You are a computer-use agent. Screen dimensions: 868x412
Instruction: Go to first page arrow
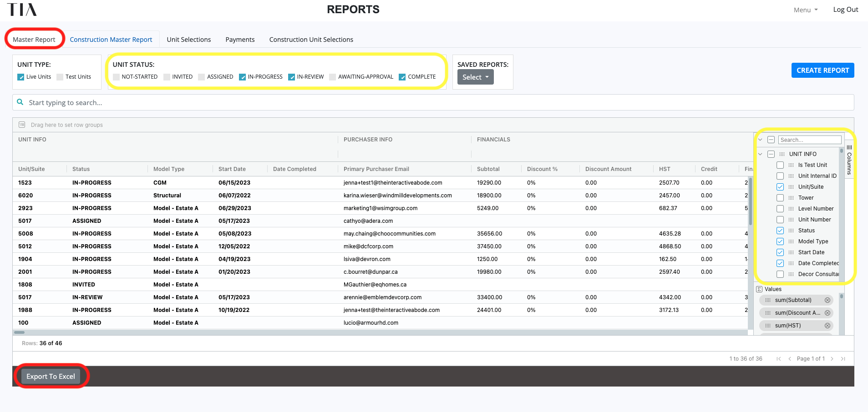pos(779,359)
